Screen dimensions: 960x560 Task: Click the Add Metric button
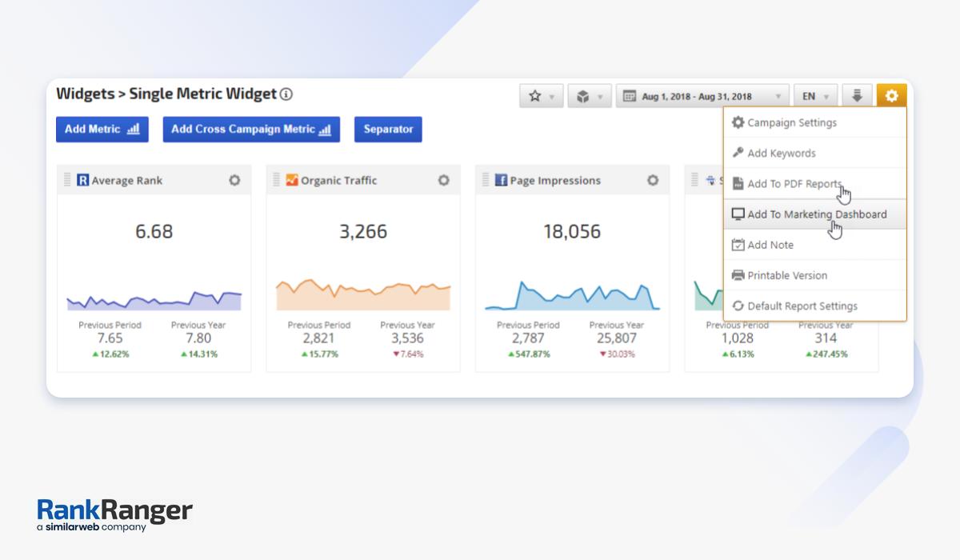tap(102, 130)
